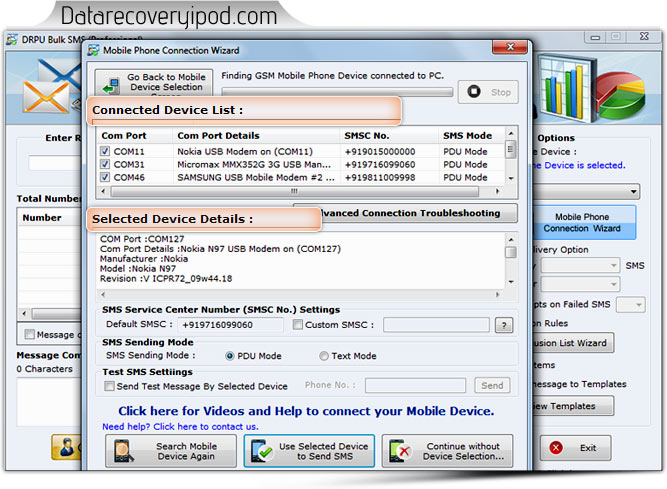Click the SMSC number +919015000000 cell
The width and height of the screenshot is (667, 489).
coord(380,152)
